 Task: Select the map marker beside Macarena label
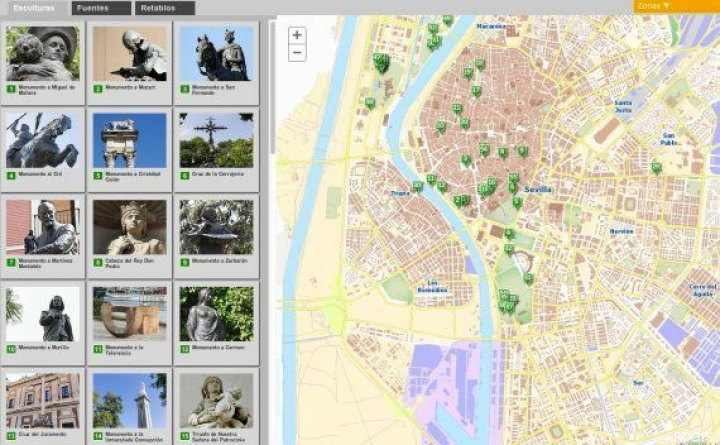447,20
